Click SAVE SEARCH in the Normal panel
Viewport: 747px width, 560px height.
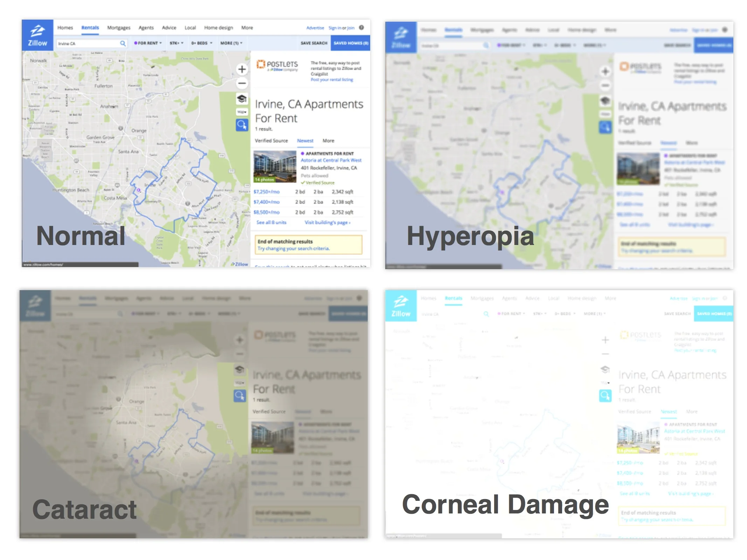pyautogui.click(x=314, y=43)
